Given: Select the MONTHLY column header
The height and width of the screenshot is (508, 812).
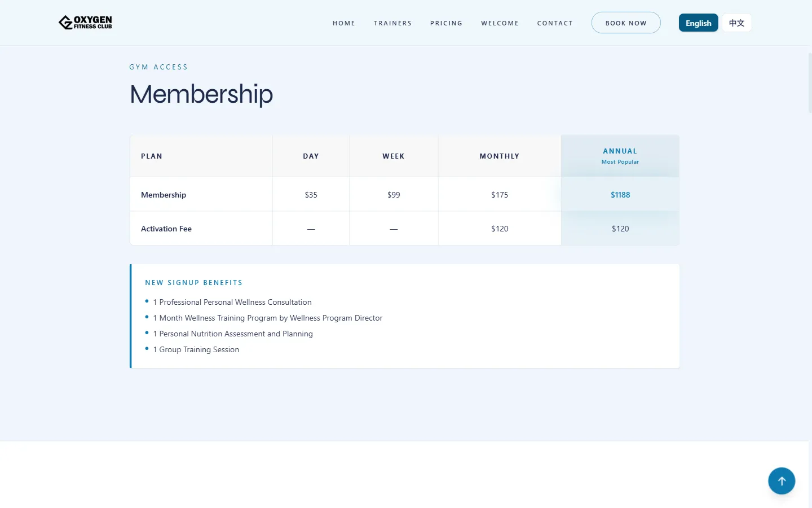Looking at the screenshot, I should (500, 156).
